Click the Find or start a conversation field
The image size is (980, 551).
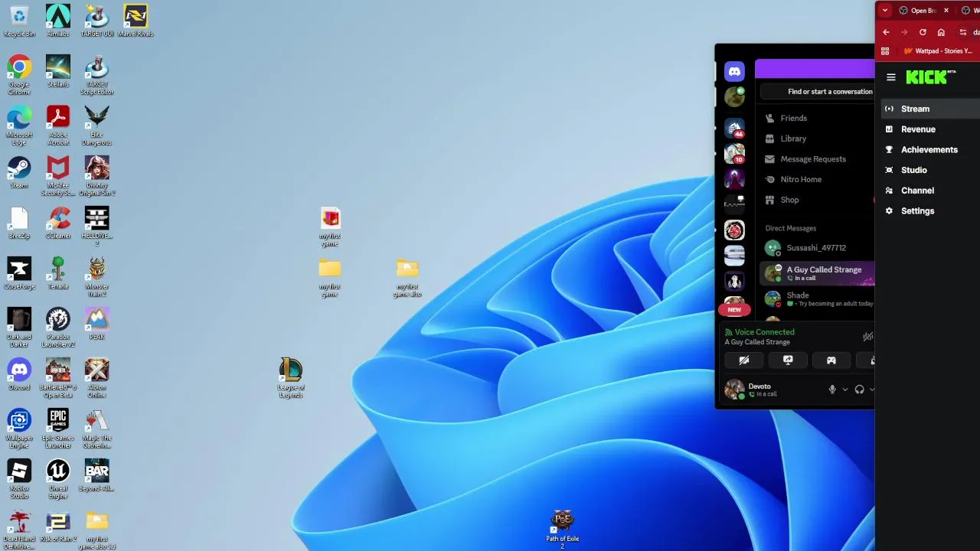(x=818, y=92)
